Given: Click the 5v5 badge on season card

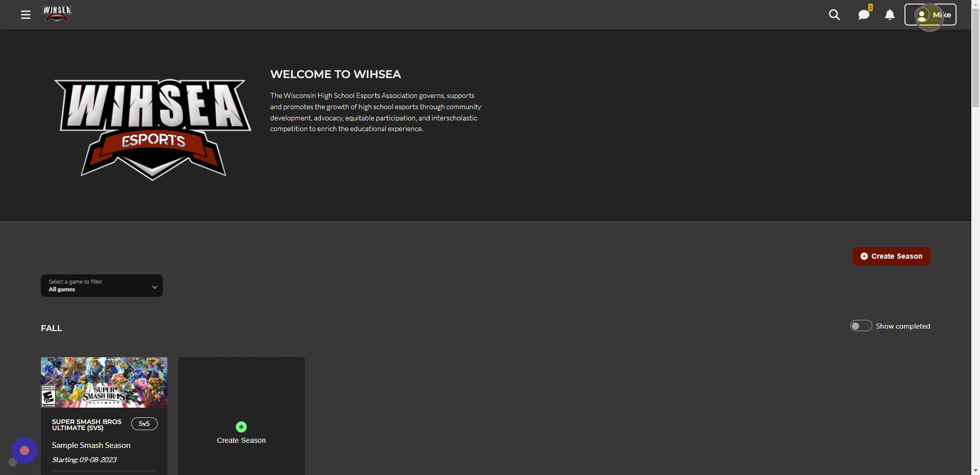Looking at the screenshot, I should point(144,423).
